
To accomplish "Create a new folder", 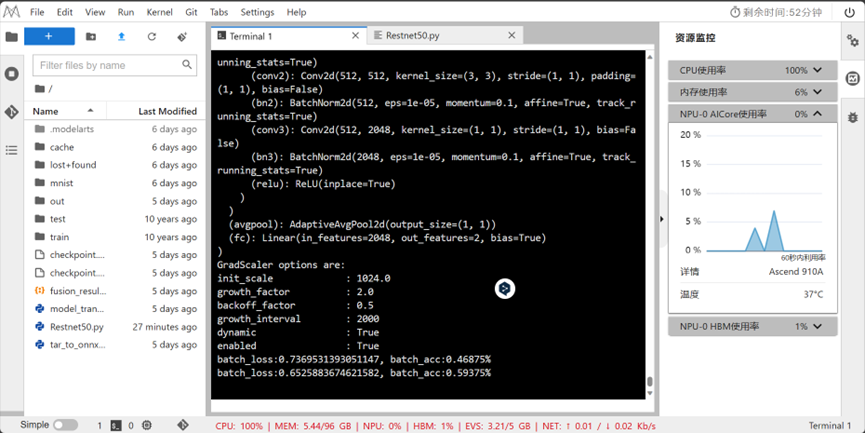I will 91,36.
